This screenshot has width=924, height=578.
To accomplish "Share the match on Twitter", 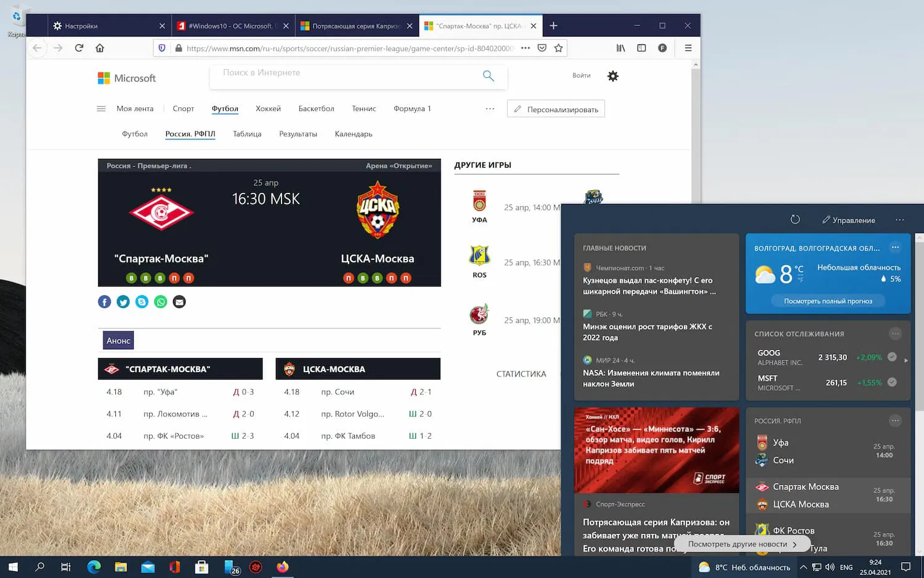I will 123,302.
